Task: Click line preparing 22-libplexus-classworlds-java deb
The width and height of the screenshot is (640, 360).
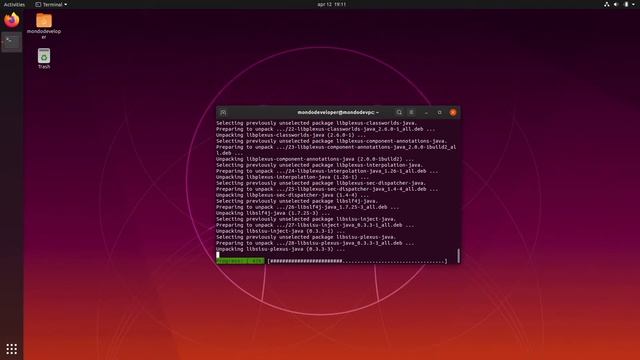Action: pyautogui.click(x=326, y=129)
